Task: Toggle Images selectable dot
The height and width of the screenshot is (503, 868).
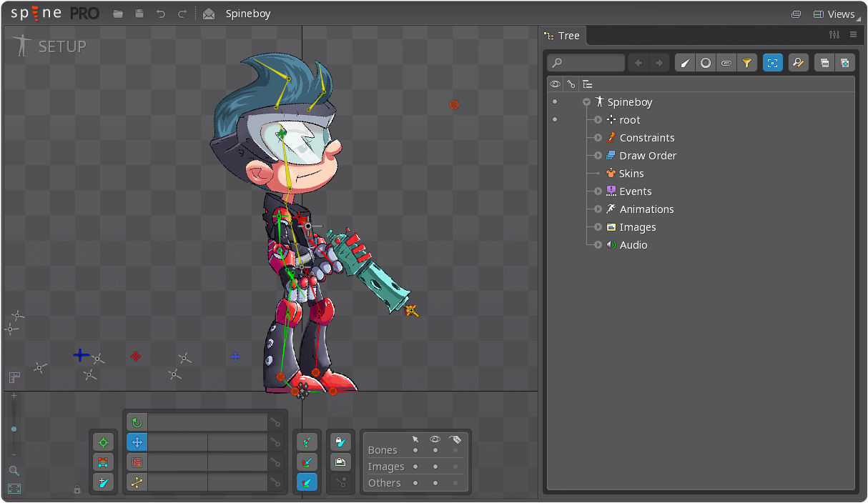Action: click(415, 467)
